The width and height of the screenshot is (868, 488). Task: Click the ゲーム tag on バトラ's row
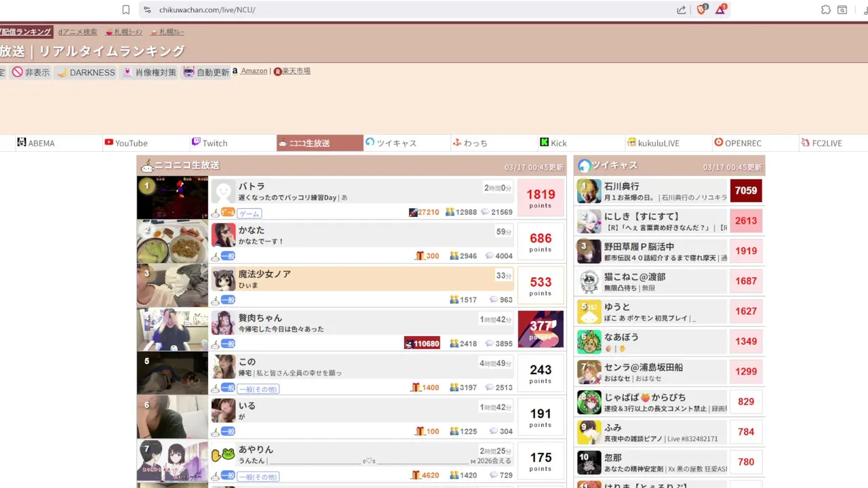click(x=249, y=213)
